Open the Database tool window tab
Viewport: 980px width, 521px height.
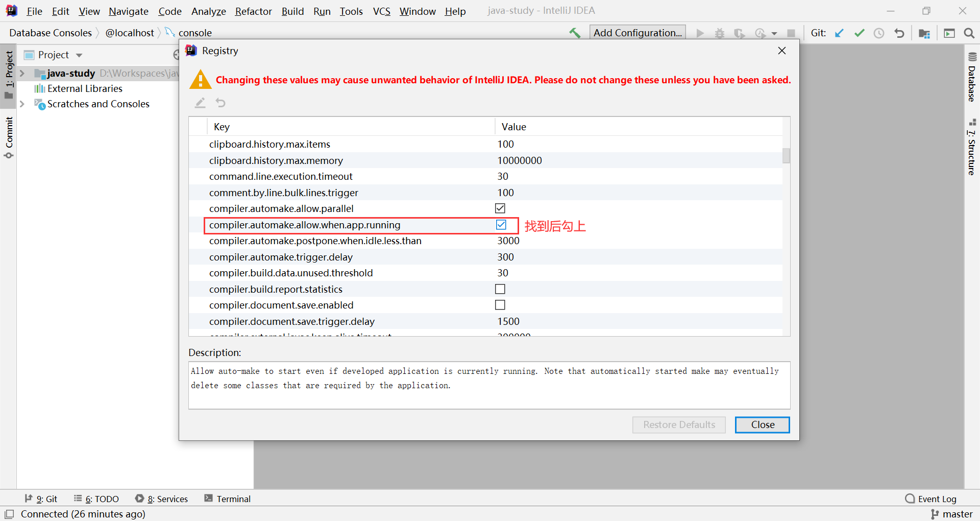click(972, 77)
